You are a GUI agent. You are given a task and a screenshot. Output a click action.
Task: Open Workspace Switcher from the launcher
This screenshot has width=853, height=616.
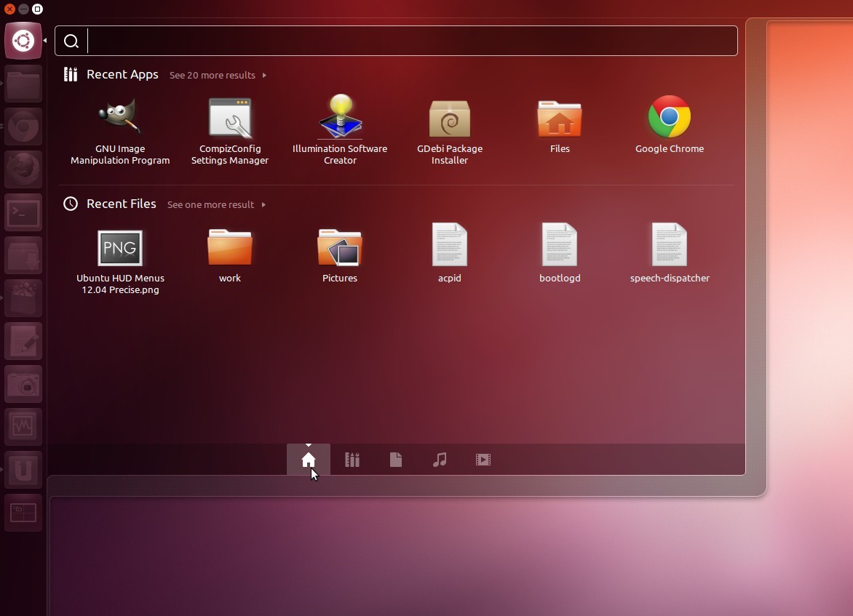pyautogui.click(x=23, y=513)
